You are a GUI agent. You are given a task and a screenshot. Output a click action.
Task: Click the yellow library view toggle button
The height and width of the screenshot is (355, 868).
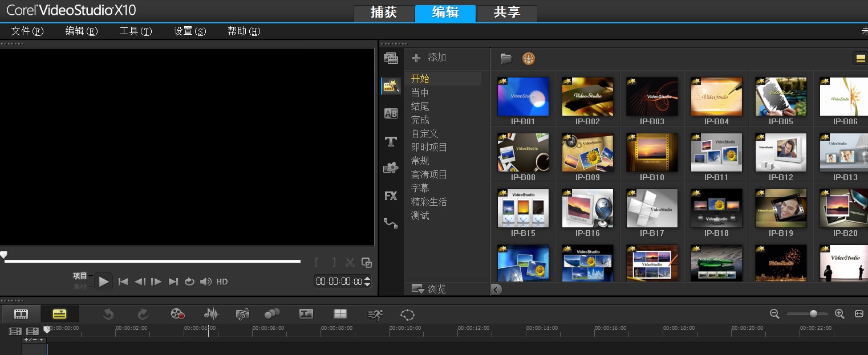click(860, 58)
